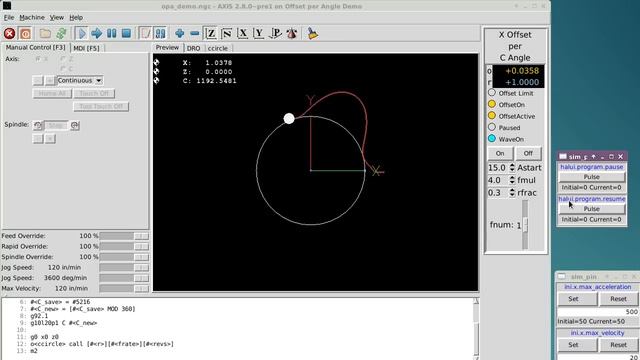Image resolution: width=640 pixels, height=360 pixels.
Task: Click the Touch Off button
Action: click(94, 93)
